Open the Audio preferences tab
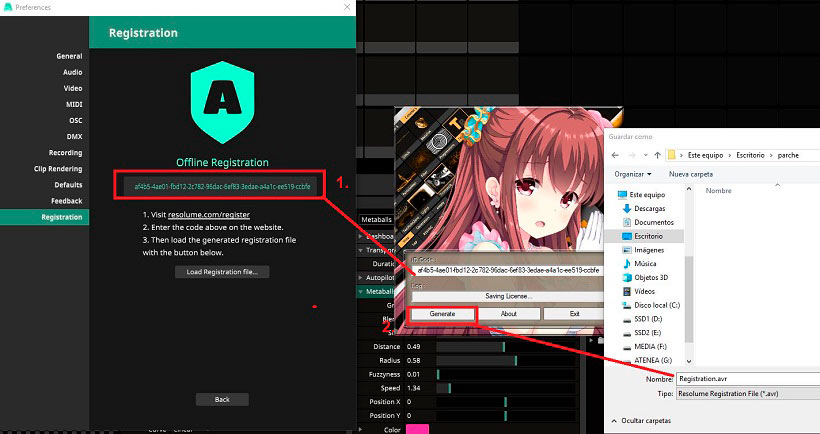The width and height of the screenshot is (820, 434). coord(73,72)
